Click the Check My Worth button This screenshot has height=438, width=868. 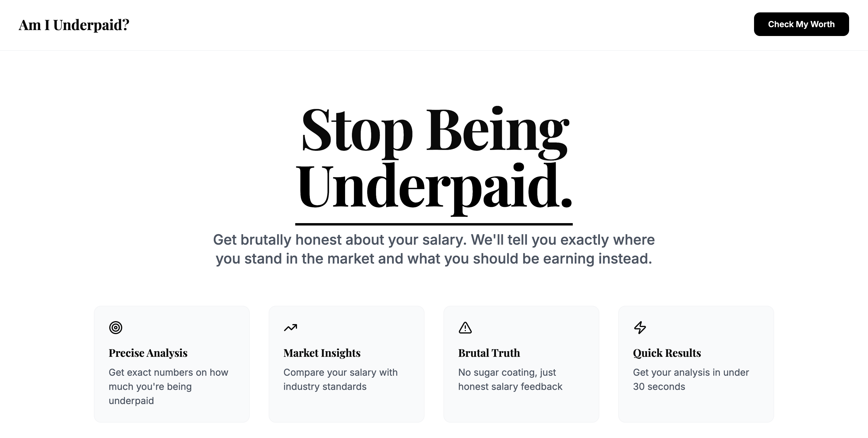tap(801, 24)
